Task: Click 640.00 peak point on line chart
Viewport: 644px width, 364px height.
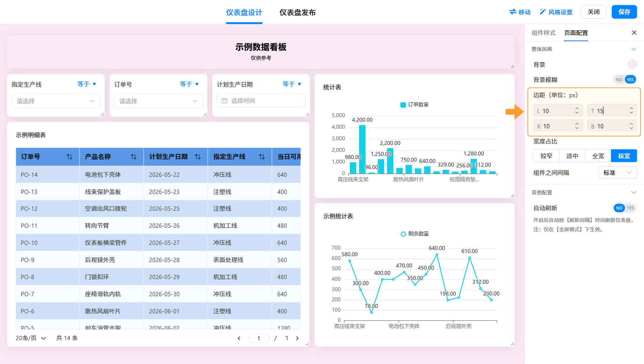Action: pyautogui.click(x=437, y=255)
